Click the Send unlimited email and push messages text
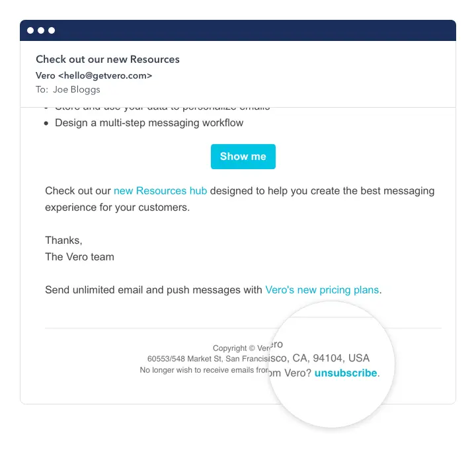Viewport: 476px width, 454px height. tap(153, 290)
